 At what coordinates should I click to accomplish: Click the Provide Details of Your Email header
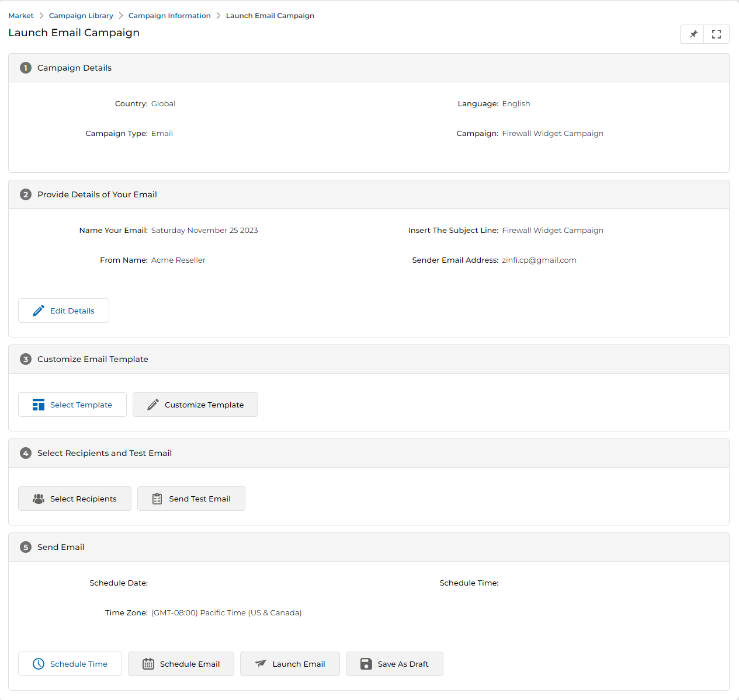pyautogui.click(x=369, y=194)
